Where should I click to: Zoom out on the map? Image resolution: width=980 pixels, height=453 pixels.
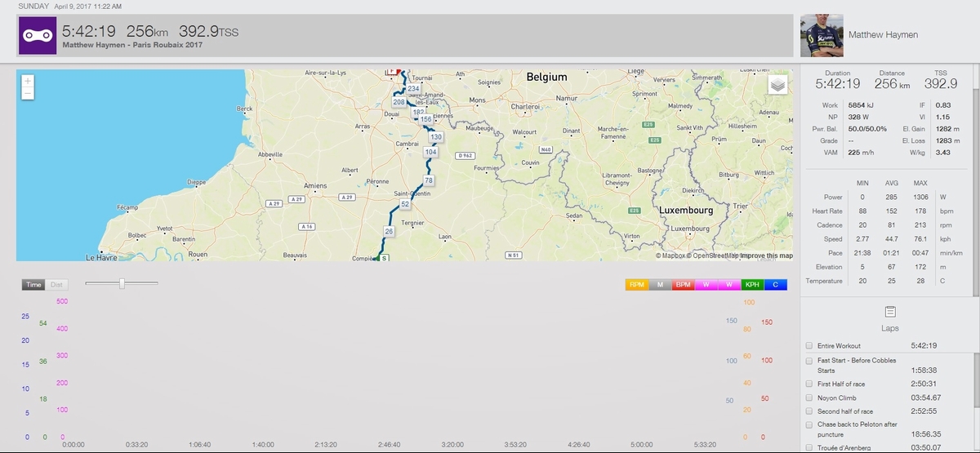tap(28, 94)
